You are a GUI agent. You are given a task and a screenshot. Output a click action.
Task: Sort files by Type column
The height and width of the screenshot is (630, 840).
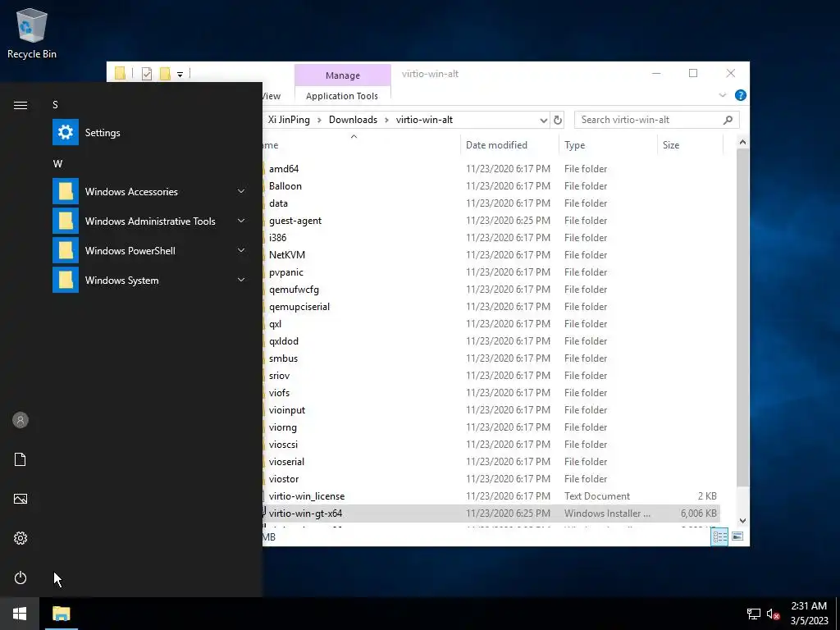click(608, 145)
